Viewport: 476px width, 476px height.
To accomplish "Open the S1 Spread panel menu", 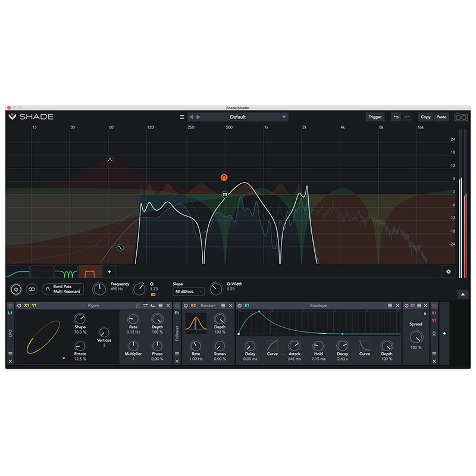I will [x=419, y=306].
